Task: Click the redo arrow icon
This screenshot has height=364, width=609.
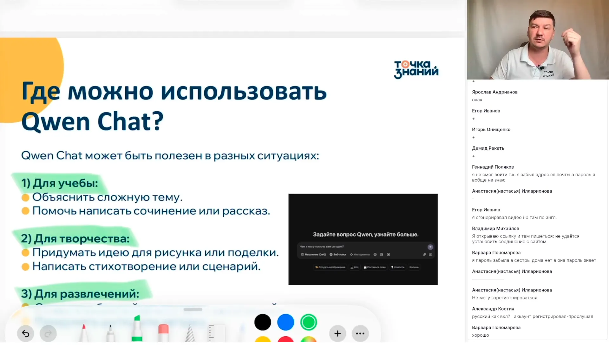Action: pos(48,334)
